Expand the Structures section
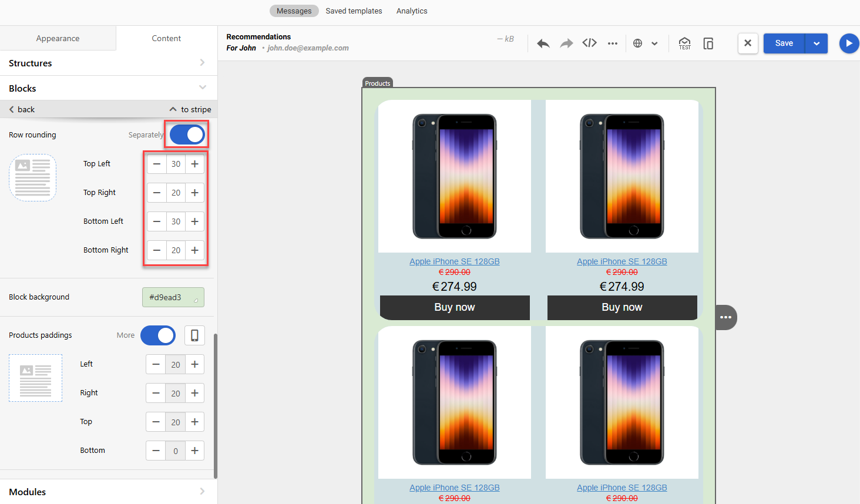 coord(109,63)
